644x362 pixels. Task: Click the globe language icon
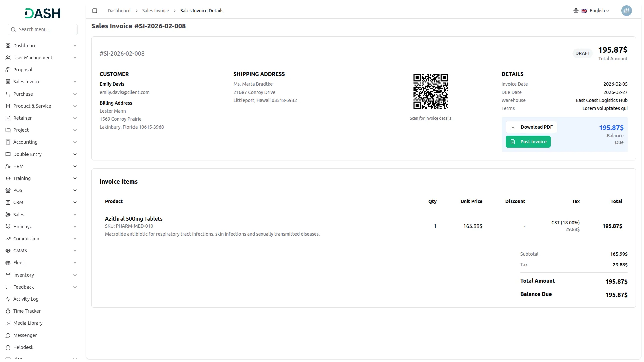(576, 11)
